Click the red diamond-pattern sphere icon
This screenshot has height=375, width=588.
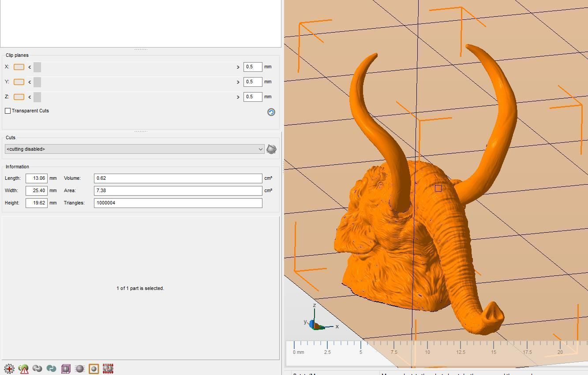108,369
